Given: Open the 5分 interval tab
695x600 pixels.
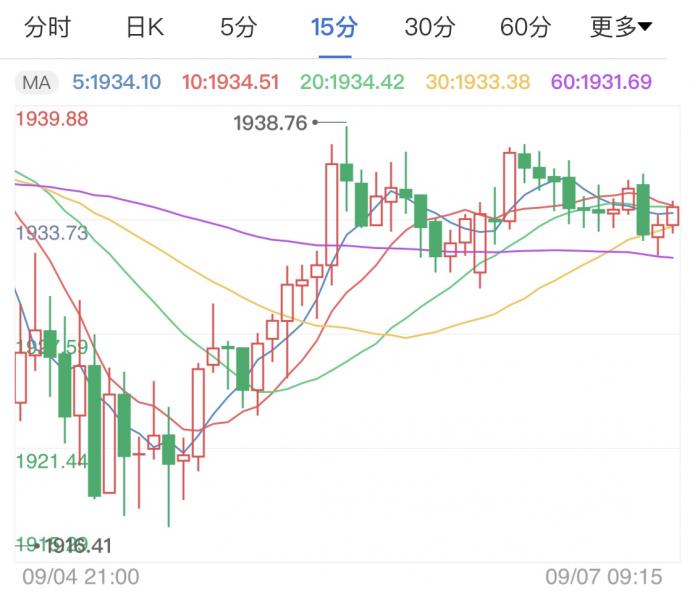Looking at the screenshot, I should [x=238, y=28].
